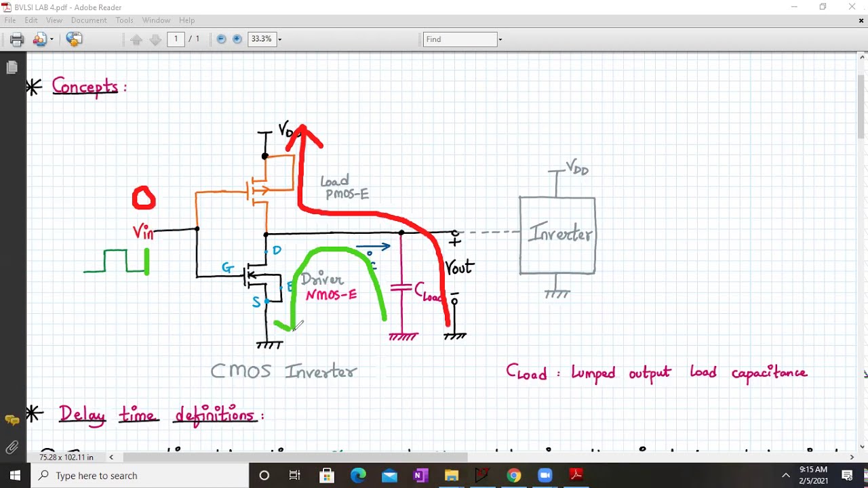The width and height of the screenshot is (868, 488).
Task: Open the Tools menu
Action: 124,20
